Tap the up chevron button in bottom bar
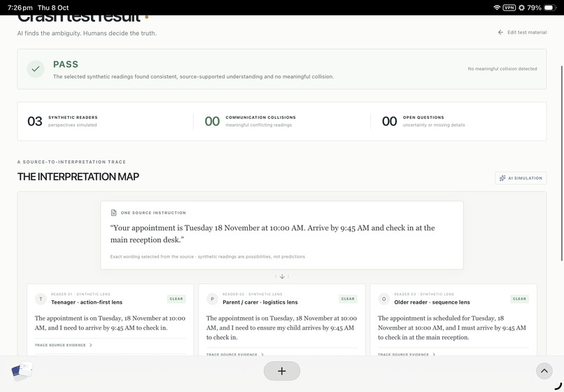Screen dimensions: 564x392 tap(544, 371)
